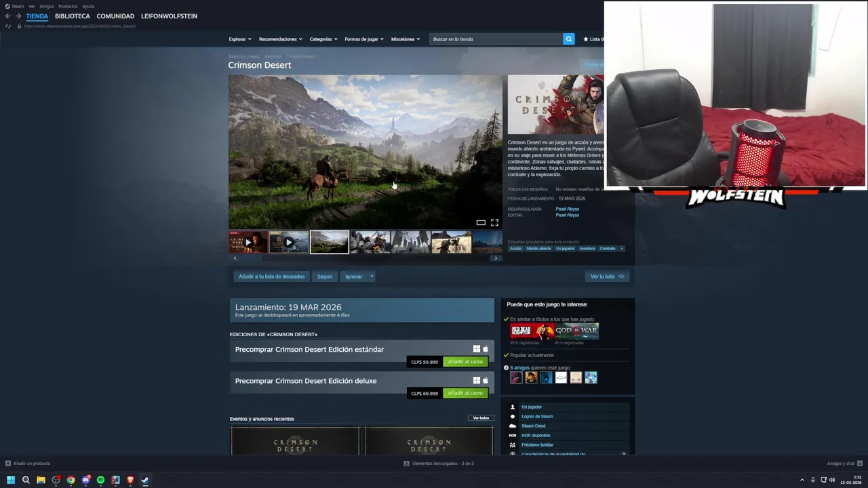Open Spotify from the taskbar
This screenshot has width=868, height=488.
(100, 480)
